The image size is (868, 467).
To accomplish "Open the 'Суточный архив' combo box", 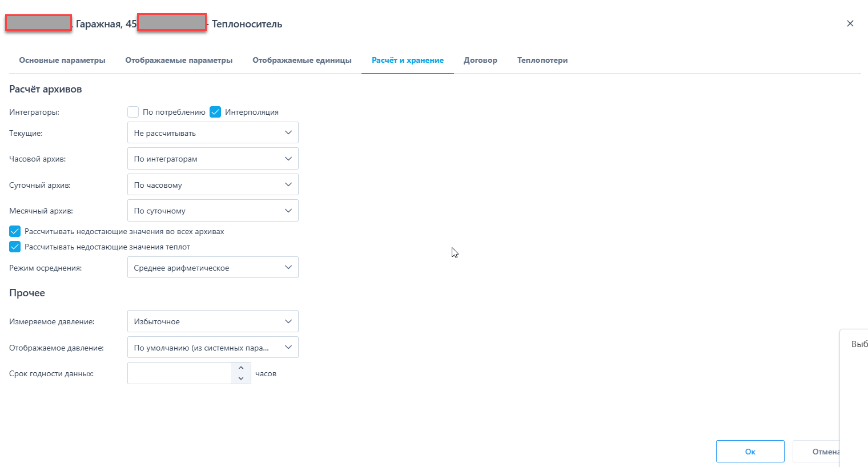I will pos(212,185).
